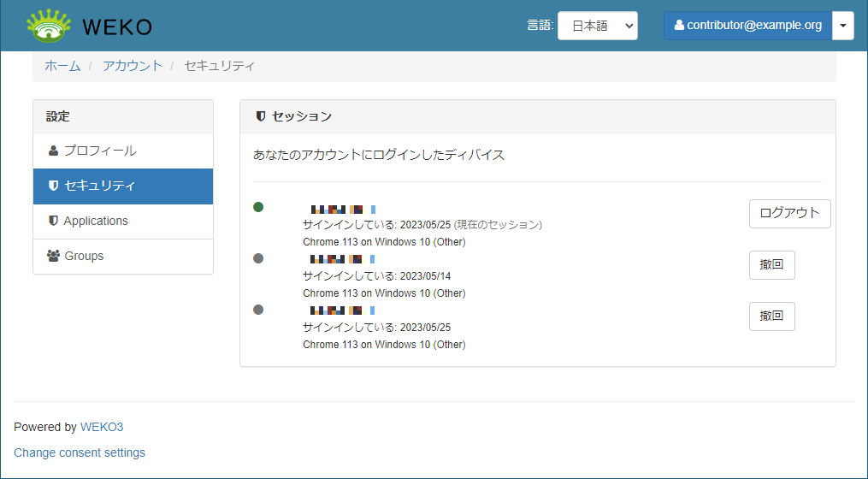This screenshot has height=479, width=868.
Task: Navigate to ホーム in the breadcrumb
Action: point(62,66)
